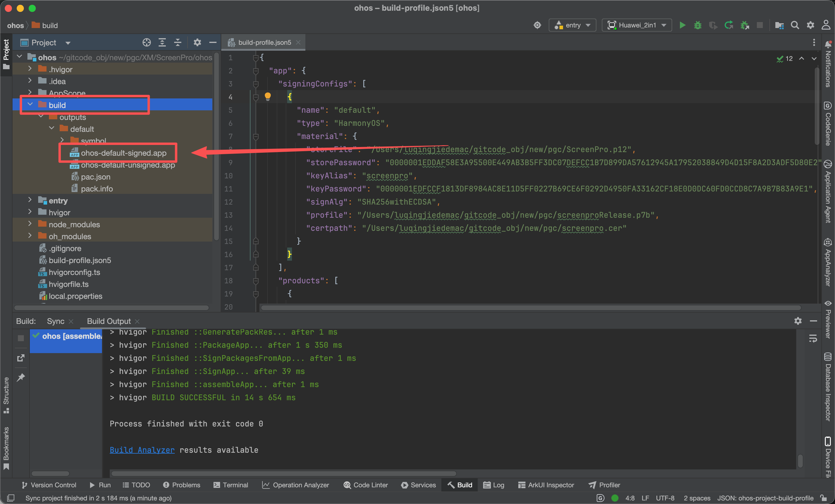Screen dimensions: 835x504
Task: Toggle the Project tool window stripe button
Action: 6,54
